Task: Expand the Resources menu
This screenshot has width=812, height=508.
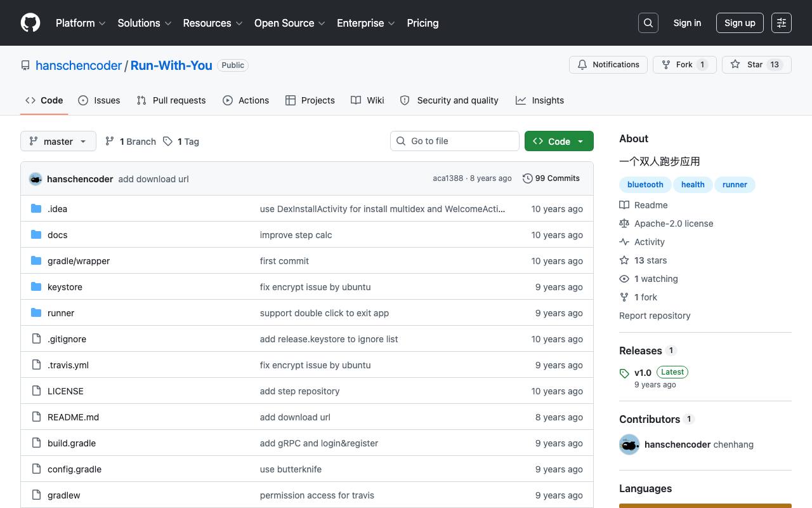Action: [213, 23]
